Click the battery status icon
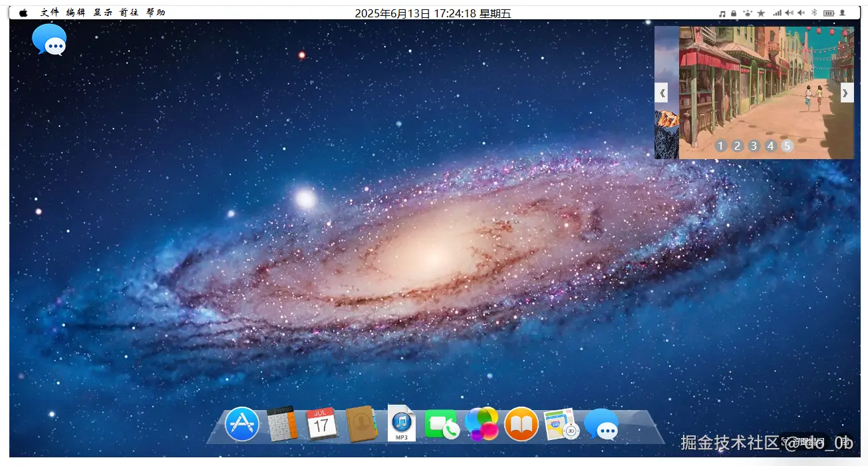This screenshot has width=868, height=466. (828, 13)
